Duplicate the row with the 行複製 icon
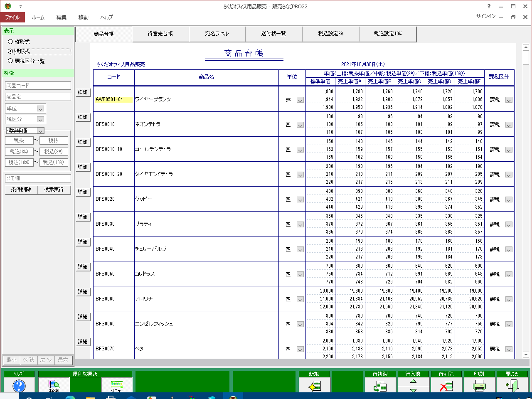The width and height of the screenshot is (532, 399). pyautogui.click(x=380, y=386)
